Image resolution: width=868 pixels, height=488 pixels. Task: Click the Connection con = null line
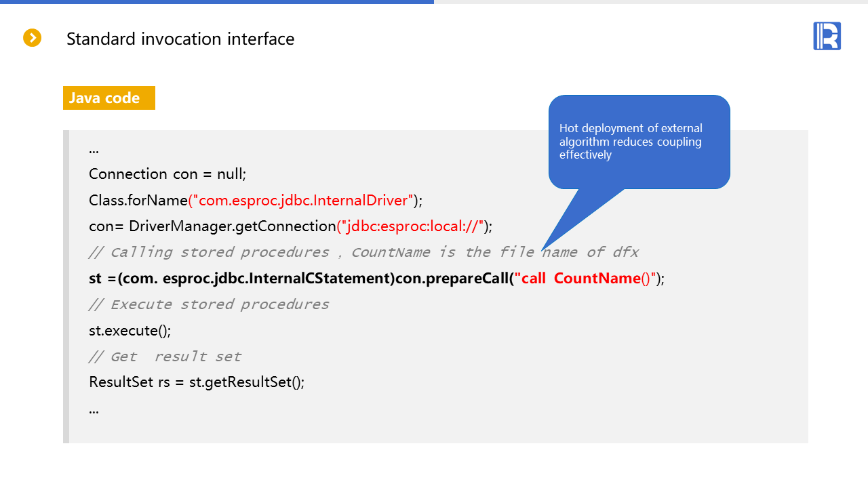[x=167, y=174]
